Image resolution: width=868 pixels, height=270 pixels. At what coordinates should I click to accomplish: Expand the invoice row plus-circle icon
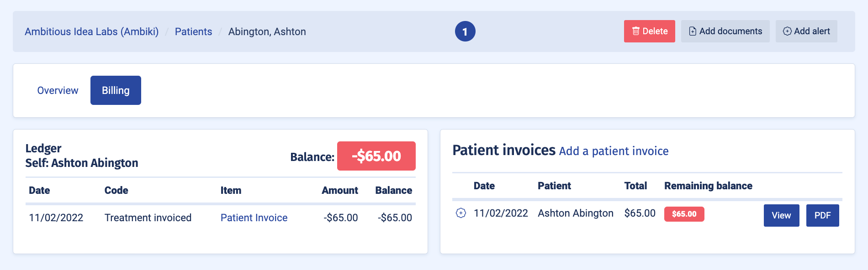pos(461,213)
